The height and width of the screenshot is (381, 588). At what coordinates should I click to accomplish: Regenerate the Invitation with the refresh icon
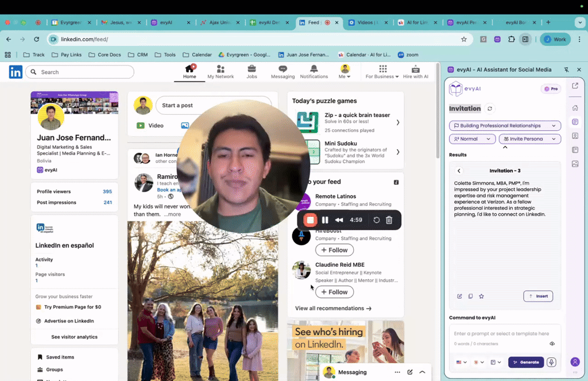(x=489, y=108)
